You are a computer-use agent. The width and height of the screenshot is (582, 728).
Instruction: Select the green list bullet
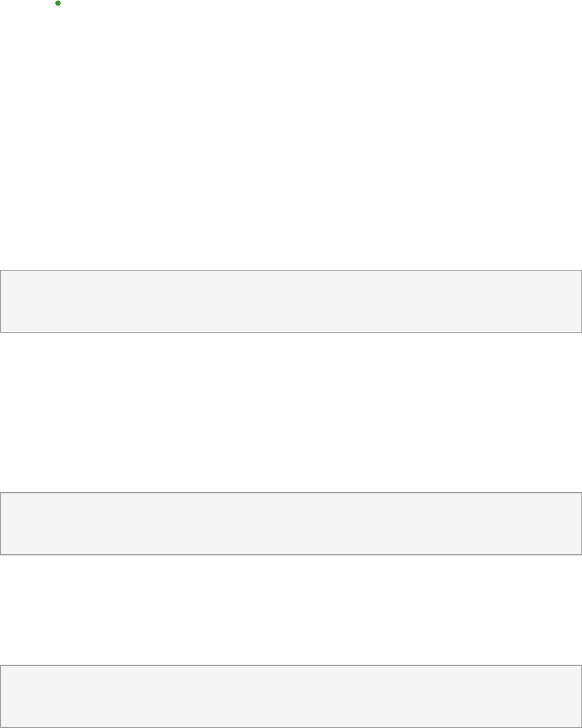[x=58, y=3]
